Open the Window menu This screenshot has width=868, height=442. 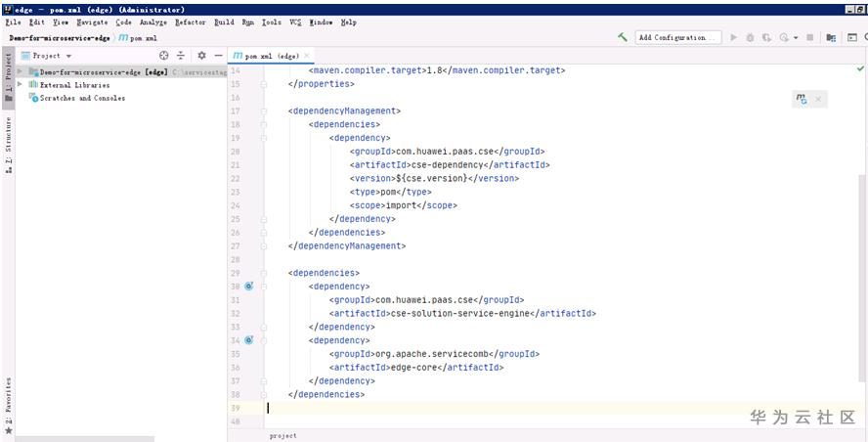click(321, 22)
